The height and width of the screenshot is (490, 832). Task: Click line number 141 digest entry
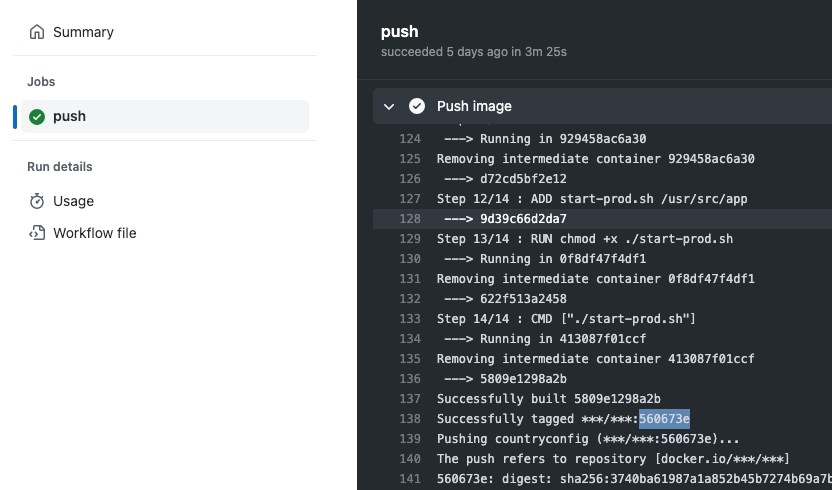point(409,479)
